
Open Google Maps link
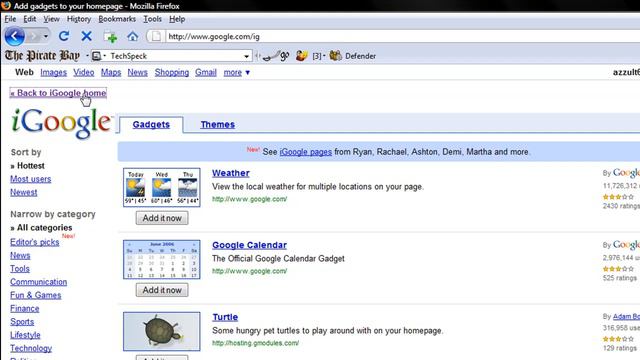111,72
